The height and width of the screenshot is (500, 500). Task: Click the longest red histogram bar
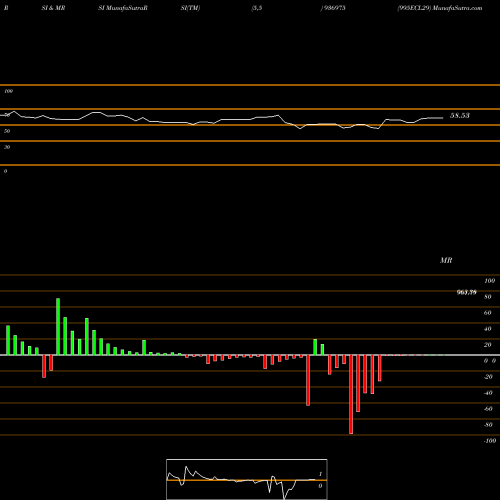click(351, 394)
